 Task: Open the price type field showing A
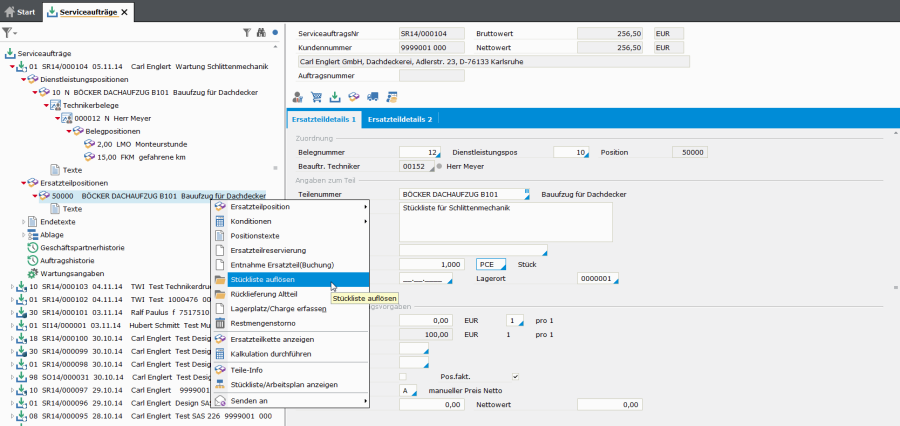409,391
